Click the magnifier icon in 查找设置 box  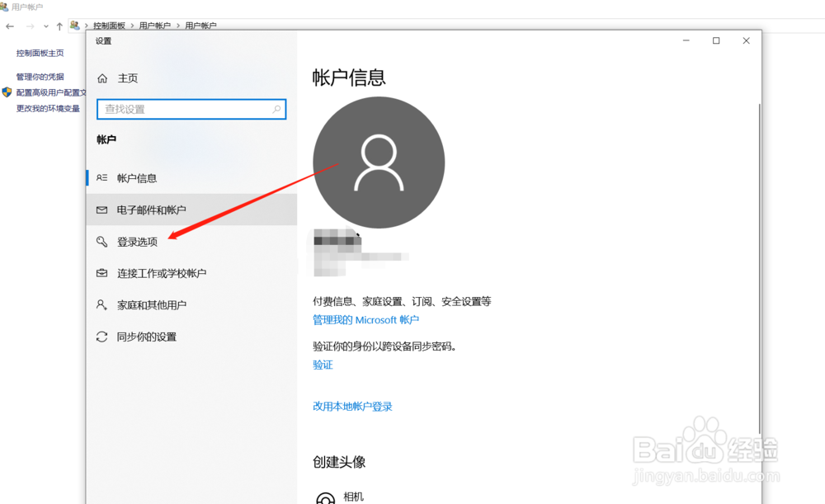[x=275, y=109]
